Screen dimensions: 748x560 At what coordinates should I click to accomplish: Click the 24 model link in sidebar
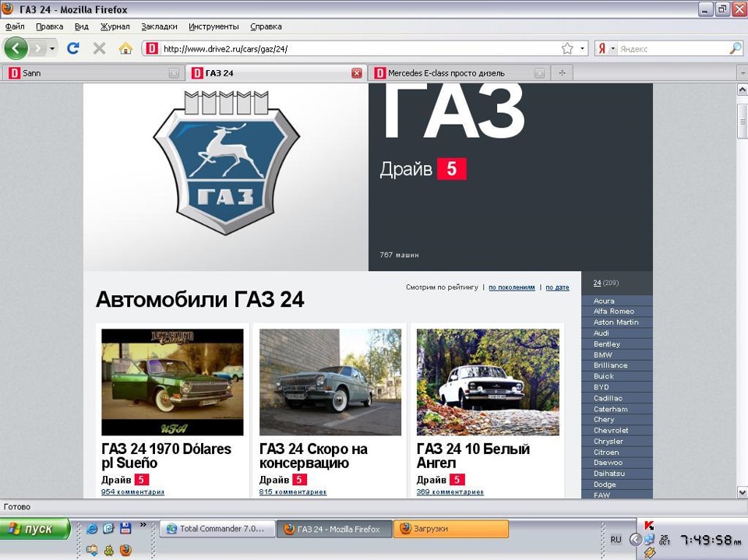point(598,283)
